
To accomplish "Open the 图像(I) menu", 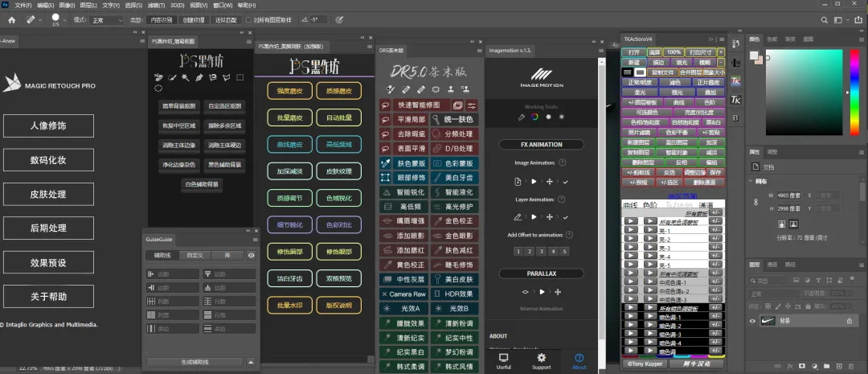I will point(67,5).
